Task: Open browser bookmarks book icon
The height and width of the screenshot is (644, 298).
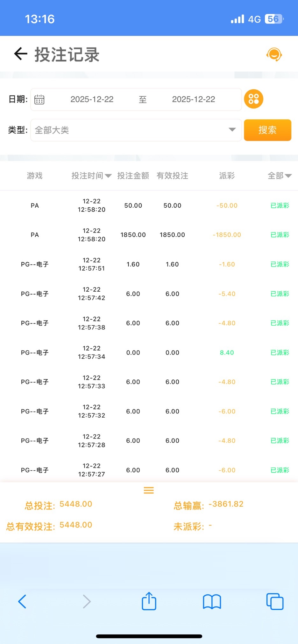Action: 212,601
